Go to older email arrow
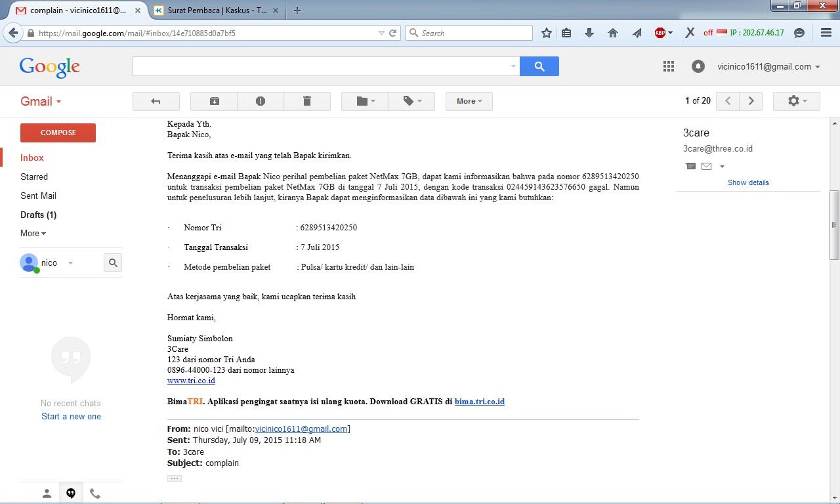 [751, 101]
